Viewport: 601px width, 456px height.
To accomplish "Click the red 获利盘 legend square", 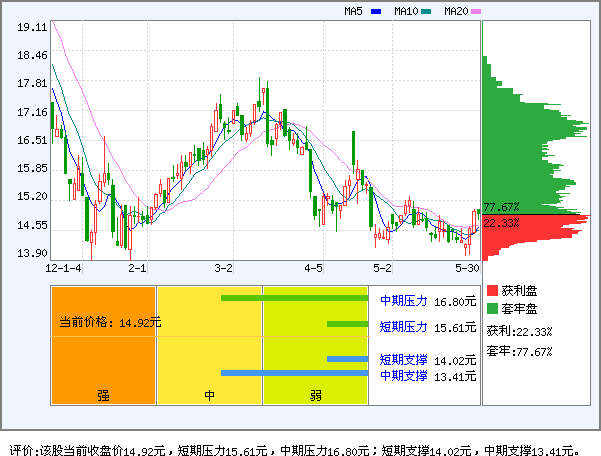I will (492, 290).
